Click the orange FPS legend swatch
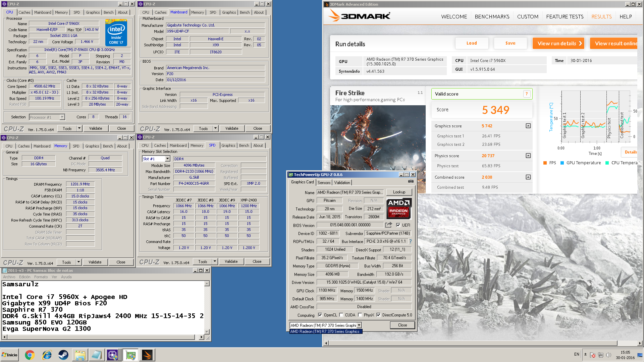 pyautogui.click(x=545, y=163)
